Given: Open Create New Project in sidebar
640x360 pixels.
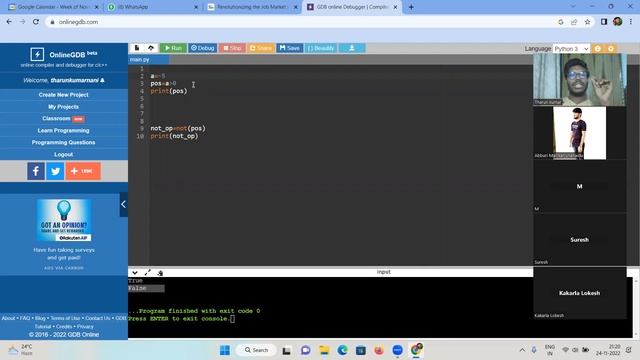Looking at the screenshot, I should [64, 95].
